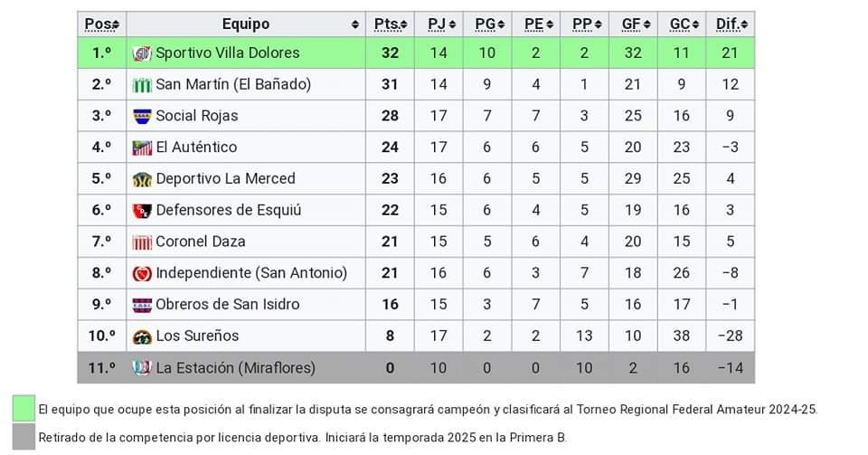
Task: Open the Sportivo Villa Dolores team link
Action: [228, 53]
